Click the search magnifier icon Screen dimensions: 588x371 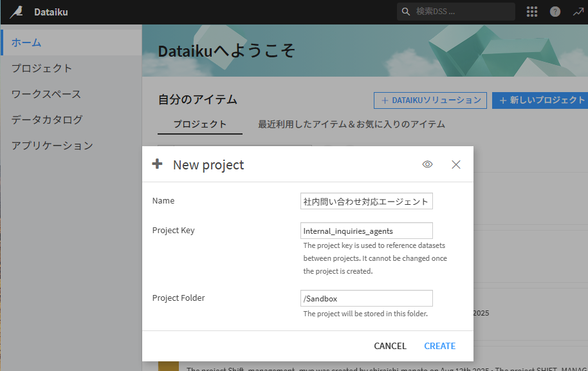point(406,12)
